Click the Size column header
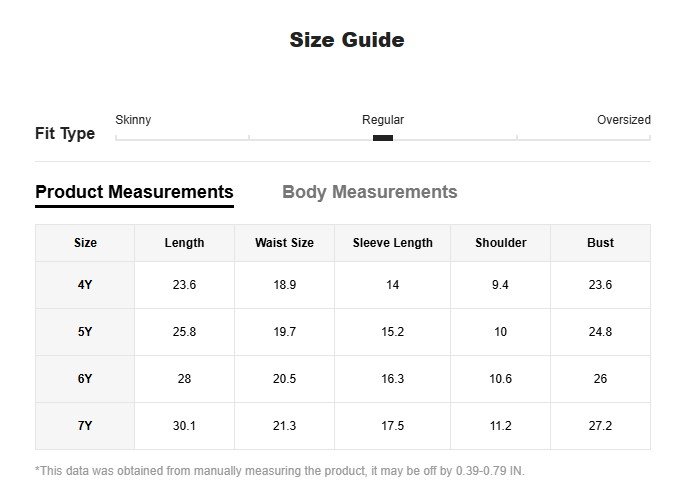Screen dimensions: 680x493 (85, 243)
